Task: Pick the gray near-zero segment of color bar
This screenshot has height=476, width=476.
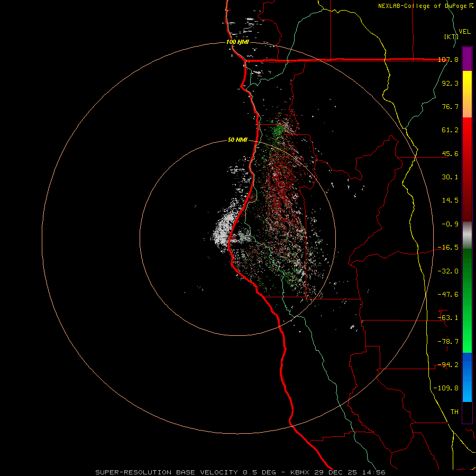Action: click(x=467, y=235)
